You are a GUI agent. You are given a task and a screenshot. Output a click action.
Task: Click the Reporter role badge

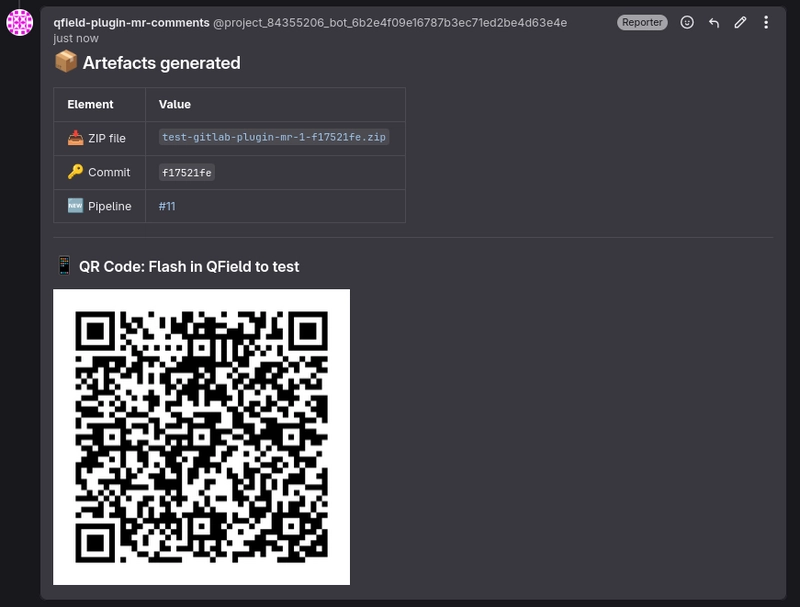(x=642, y=22)
